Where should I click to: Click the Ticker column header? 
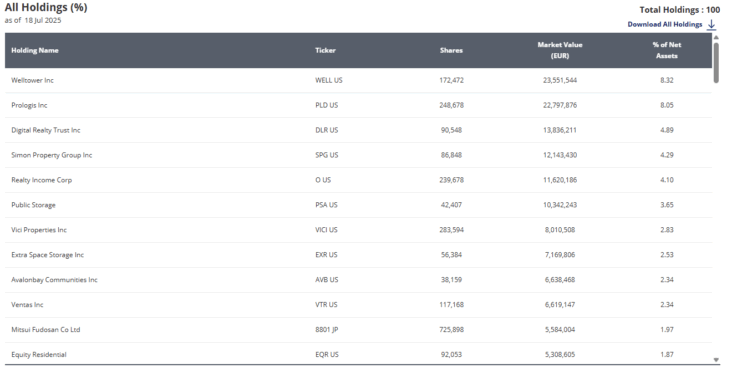325,50
